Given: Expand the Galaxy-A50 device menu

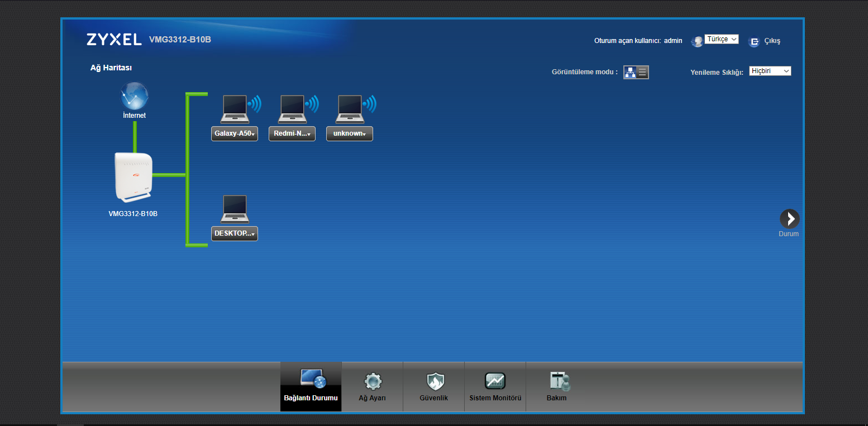Looking at the screenshot, I should [235, 134].
